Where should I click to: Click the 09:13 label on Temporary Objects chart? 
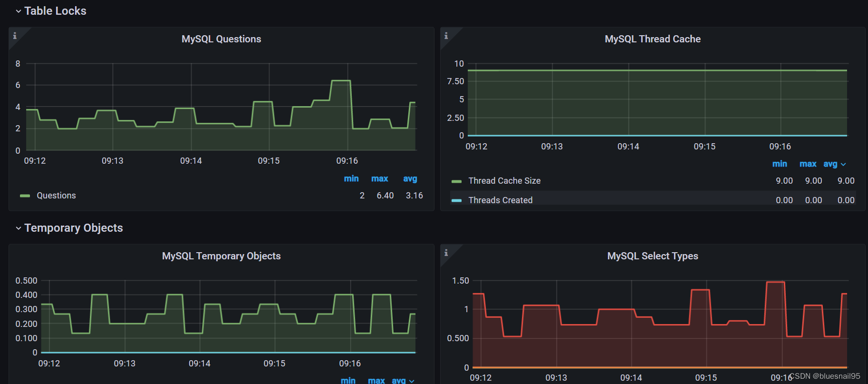click(x=125, y=364)
